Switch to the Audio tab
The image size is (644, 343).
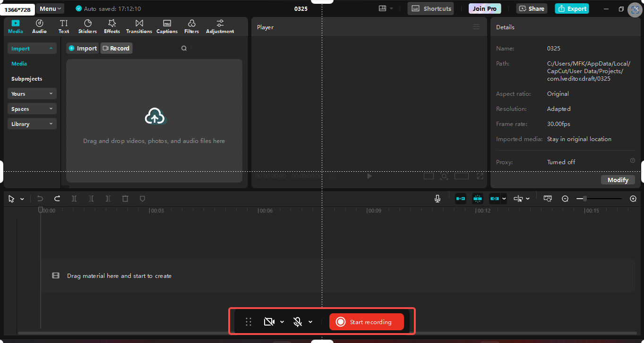click(x=39, y=26)
